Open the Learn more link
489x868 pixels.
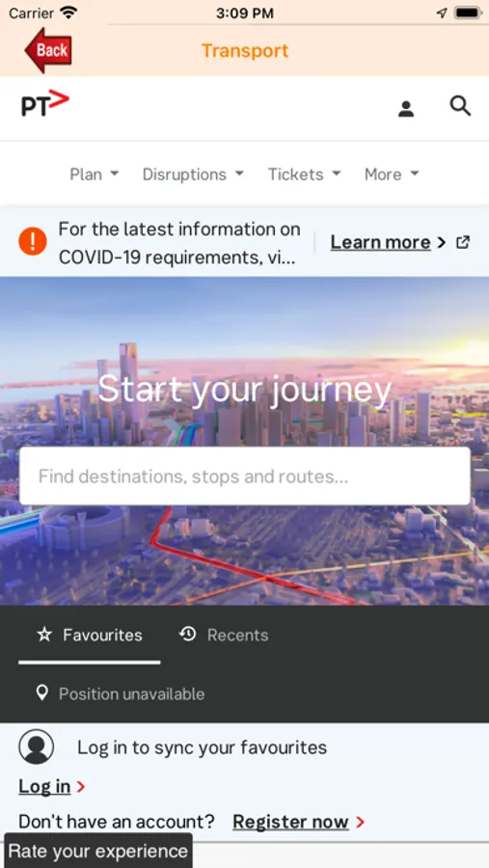click(x=380, y=242)
